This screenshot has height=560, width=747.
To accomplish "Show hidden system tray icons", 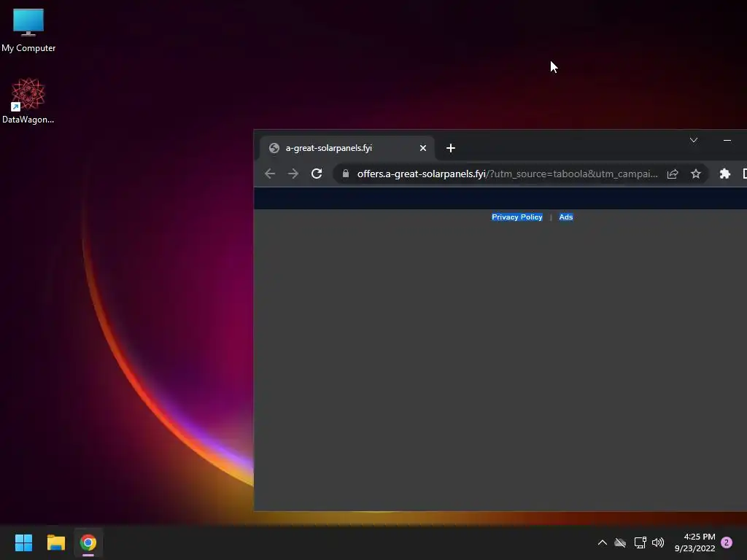I will [x=602, y=542].
